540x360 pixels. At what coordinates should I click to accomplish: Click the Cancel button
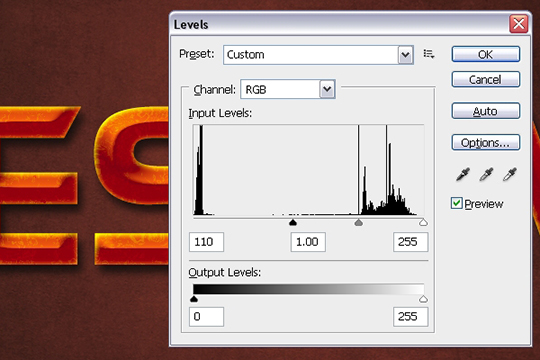click(486, 80)
